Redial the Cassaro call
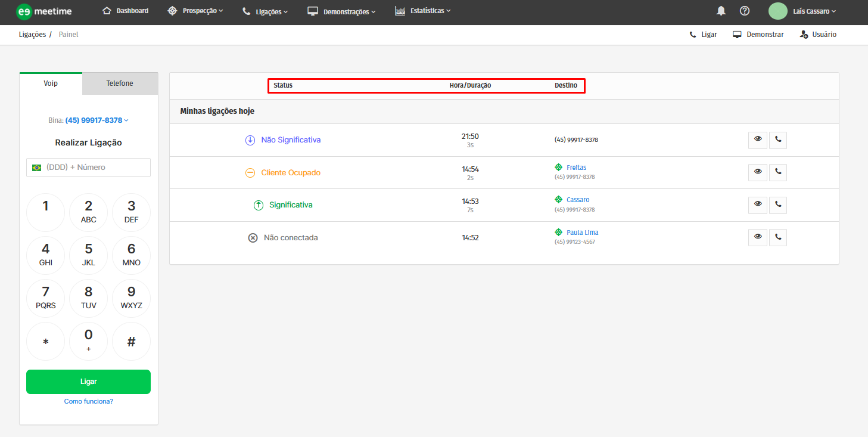This screenshot has height=437, width=868. click(778, 205)
